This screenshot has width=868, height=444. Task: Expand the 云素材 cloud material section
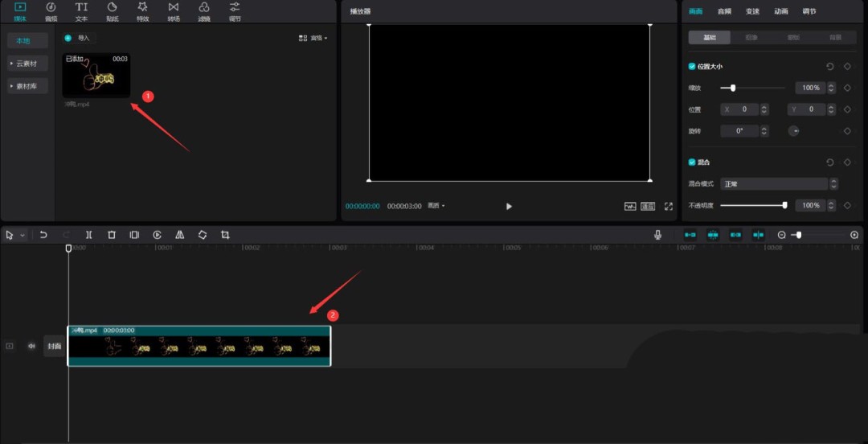(x=27, y=64)
